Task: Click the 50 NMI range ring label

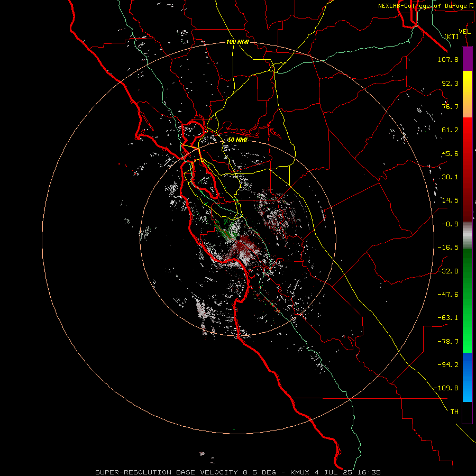Action: [237, 140]
